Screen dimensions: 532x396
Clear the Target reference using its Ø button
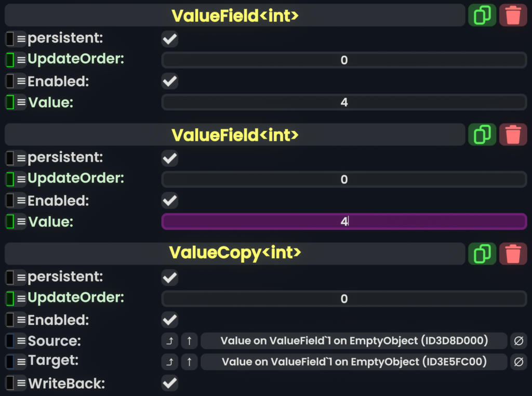(x=518, y=362)
